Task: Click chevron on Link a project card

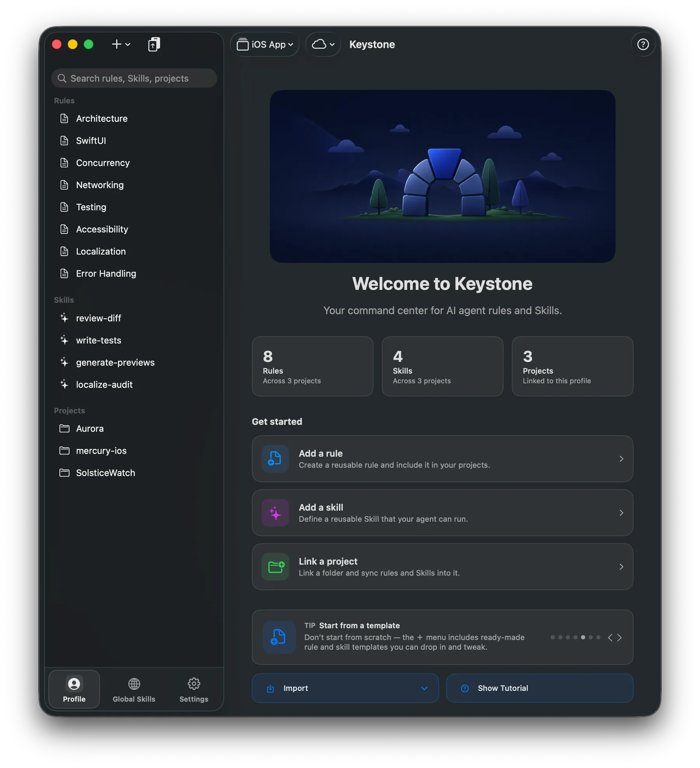Action: pyautogui.click(x=621, y=567)
